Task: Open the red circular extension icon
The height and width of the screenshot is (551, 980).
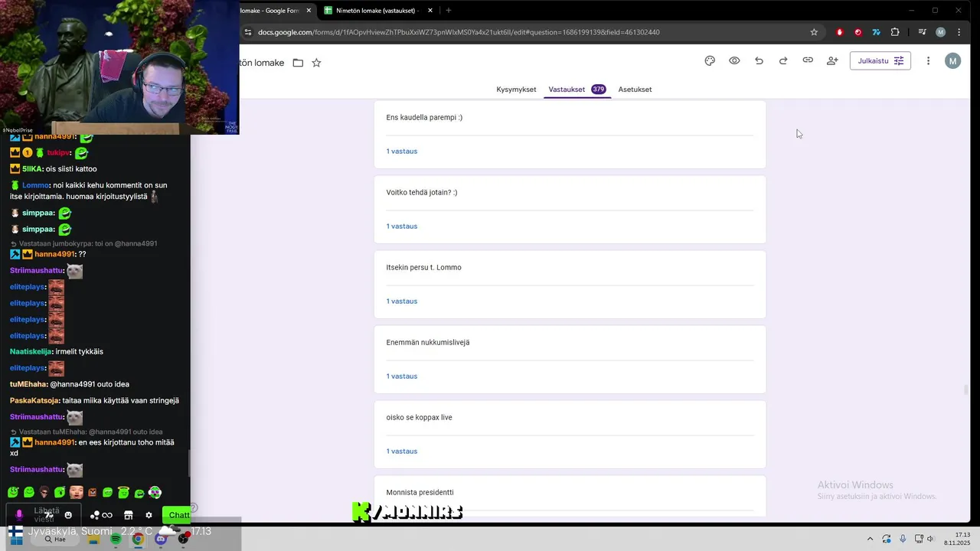Action: [x=857, y=32]
